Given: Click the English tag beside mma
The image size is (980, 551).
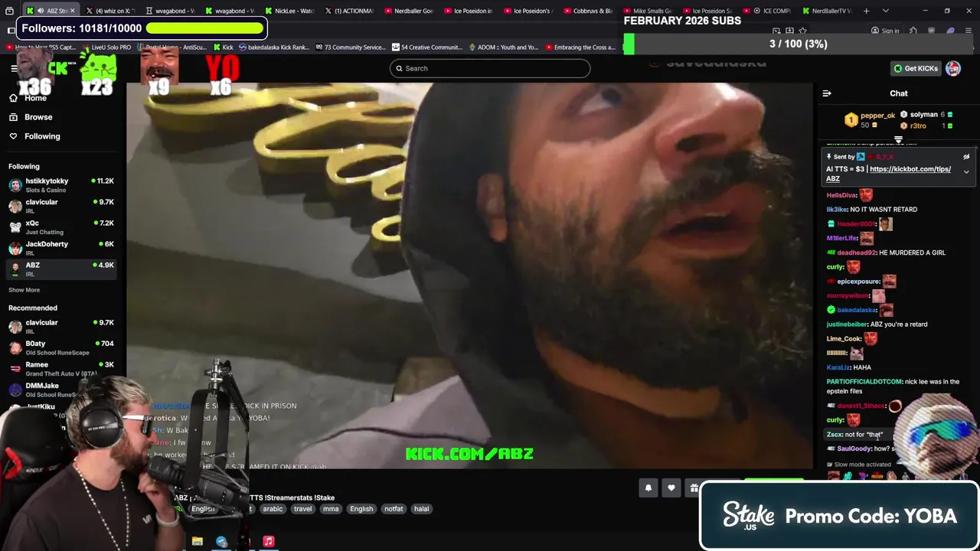Looking at the screenshot, I should pos(361,509).
